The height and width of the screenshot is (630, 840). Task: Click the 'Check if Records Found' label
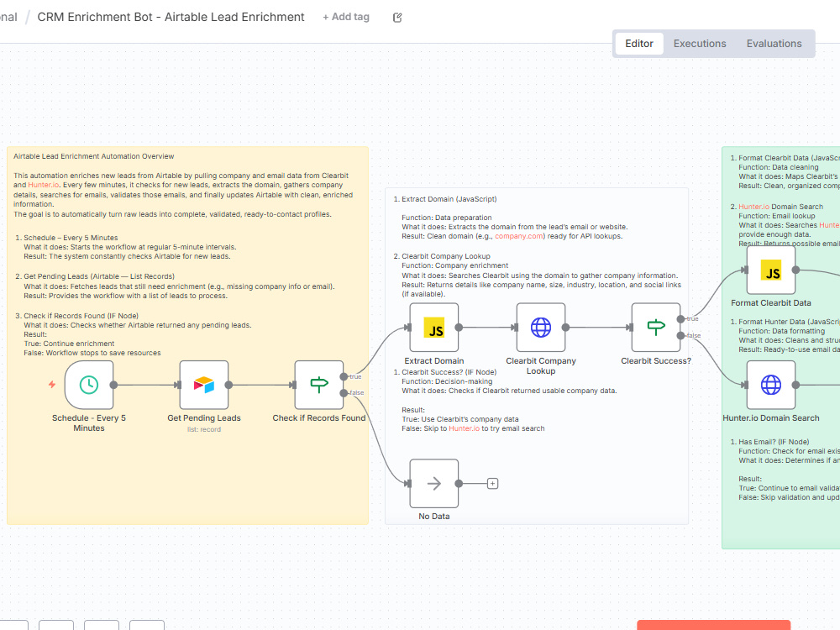pos(319,417)
